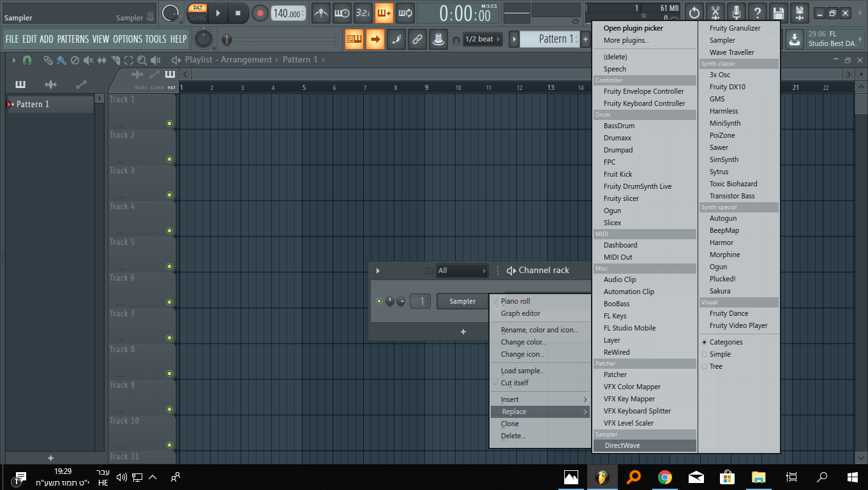This screenshot has width=868, height=490.
Task: Open the audio editor scissors icon
Action: [715, 13]
